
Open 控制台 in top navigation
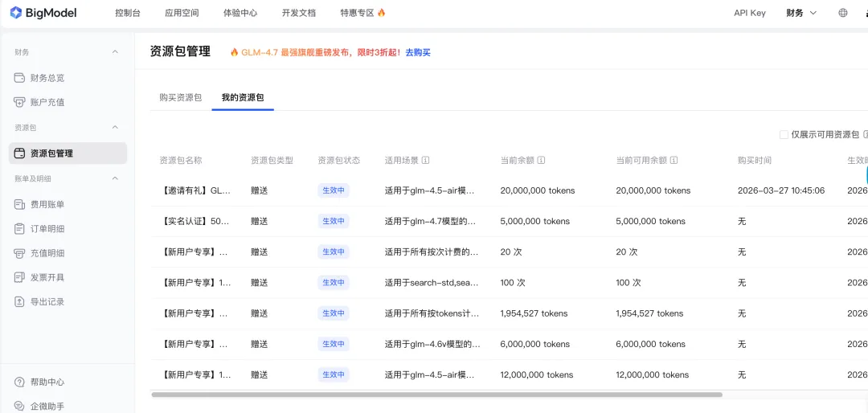127,13
